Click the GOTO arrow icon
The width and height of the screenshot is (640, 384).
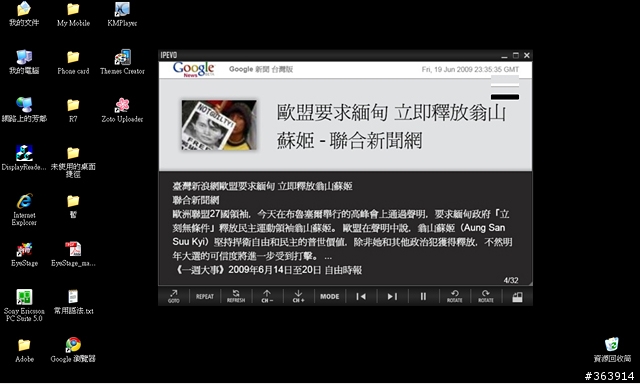point(174,296)
